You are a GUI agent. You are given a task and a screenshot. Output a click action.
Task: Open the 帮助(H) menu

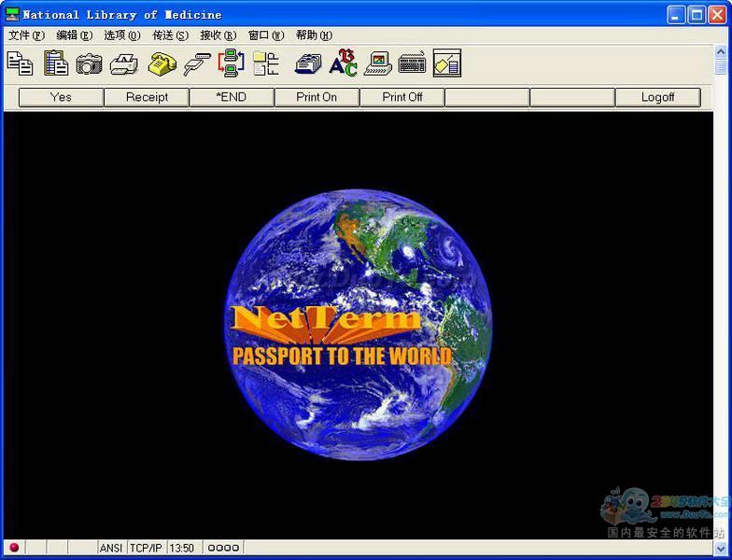(314, 35)
